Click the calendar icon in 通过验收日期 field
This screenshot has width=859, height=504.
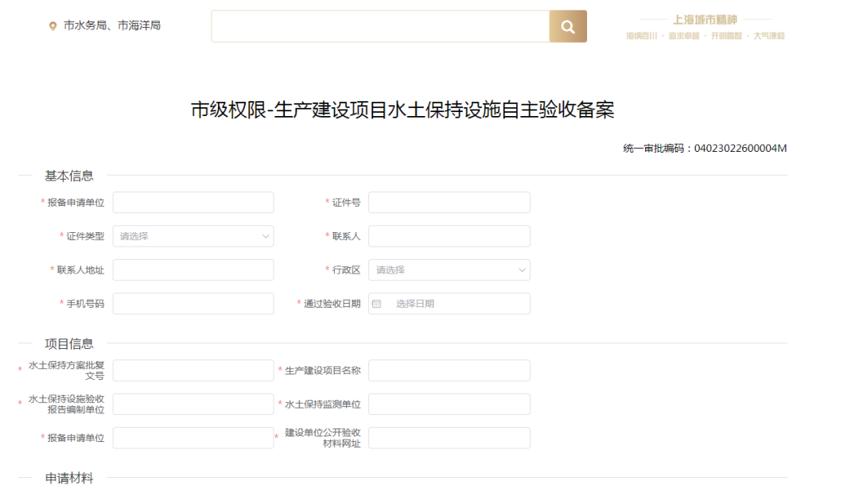pyautogui.click(x=376, y=304)
